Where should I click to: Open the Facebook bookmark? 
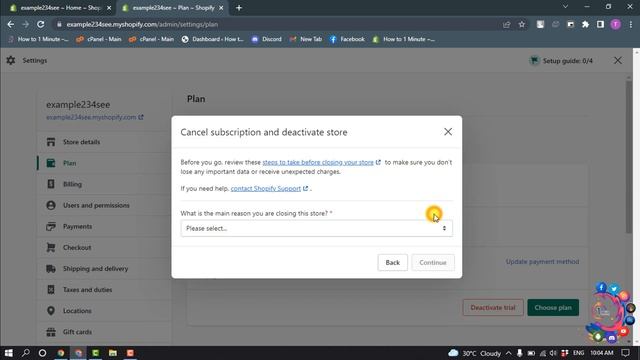[x=347, y=39]
